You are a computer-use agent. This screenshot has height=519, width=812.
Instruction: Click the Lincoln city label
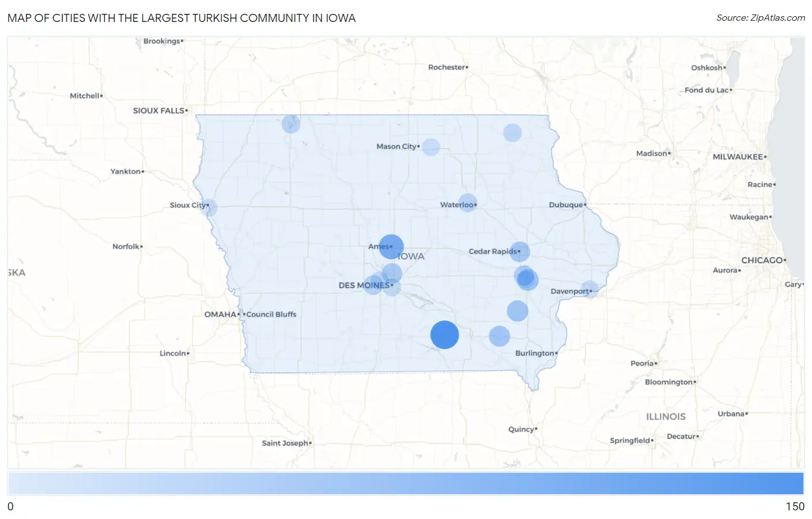(173, 353)
